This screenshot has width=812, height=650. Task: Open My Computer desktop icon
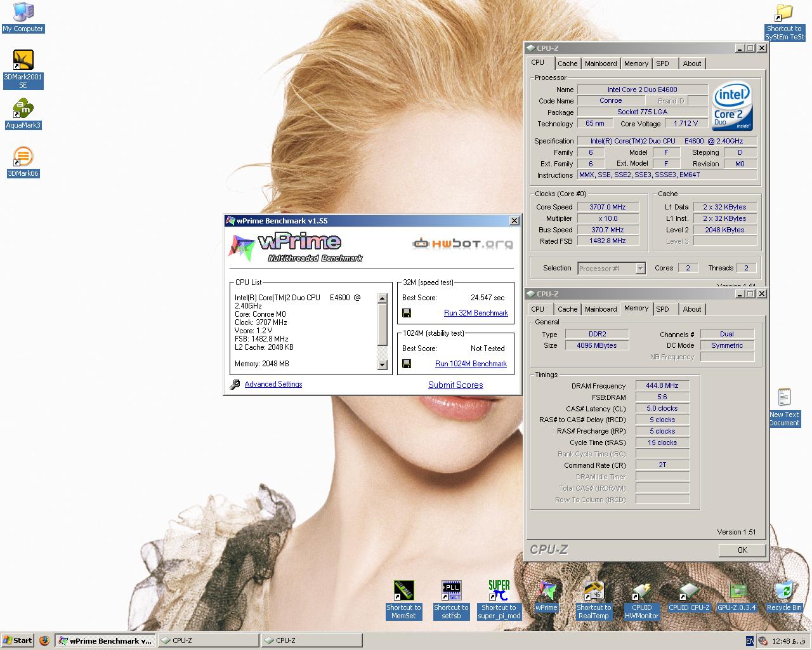[23, 18]
